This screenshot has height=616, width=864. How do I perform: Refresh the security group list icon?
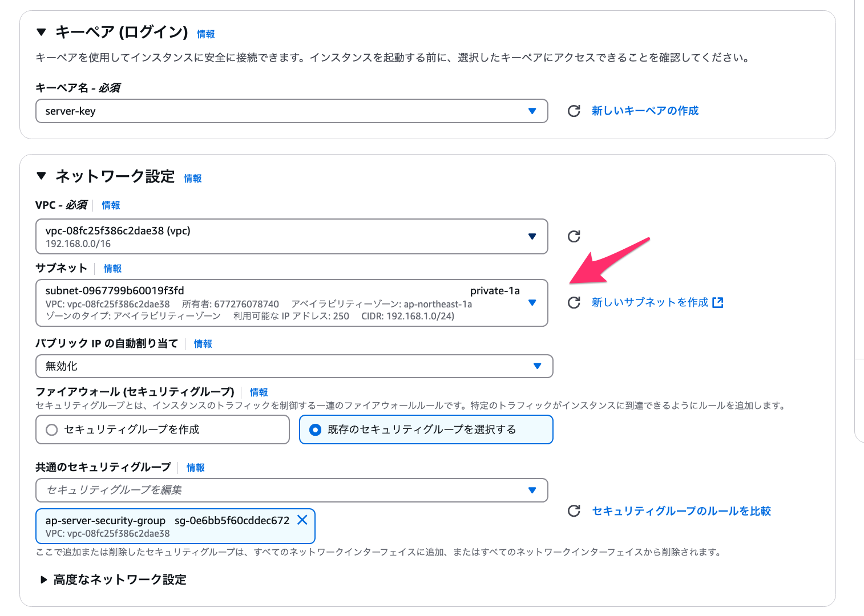tap(574, 511)
